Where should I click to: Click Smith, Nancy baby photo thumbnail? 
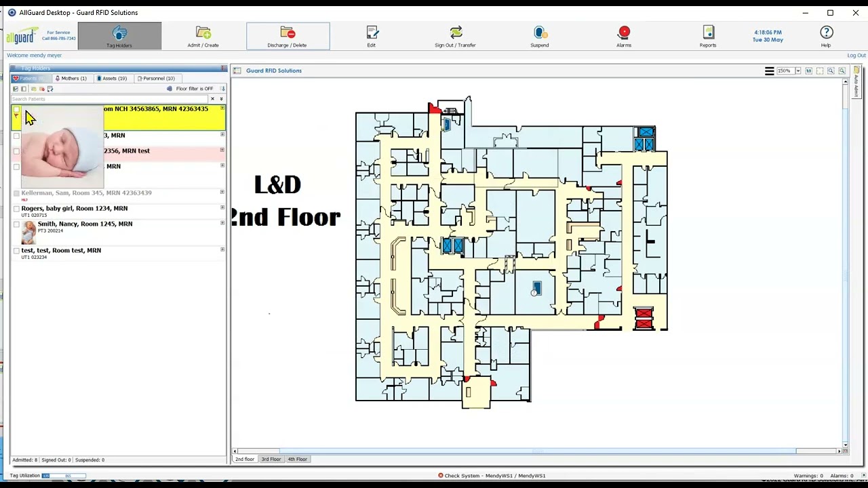click(28, 232)
